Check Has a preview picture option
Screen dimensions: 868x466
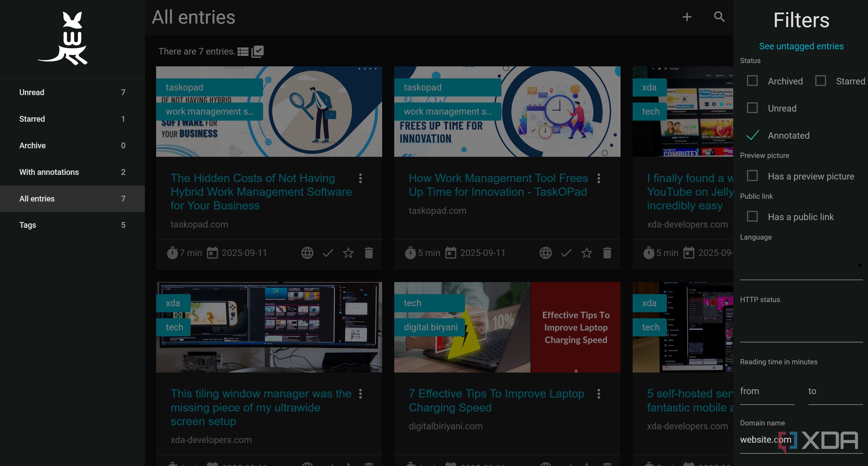pos(752,176)
